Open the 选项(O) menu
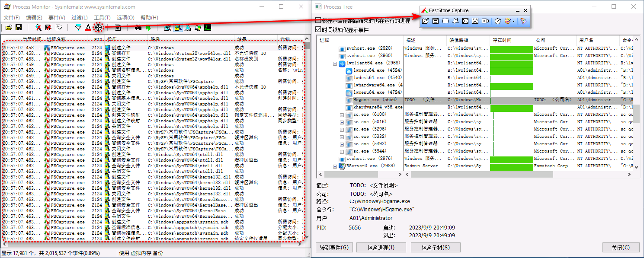 click(x=125, y=18)
